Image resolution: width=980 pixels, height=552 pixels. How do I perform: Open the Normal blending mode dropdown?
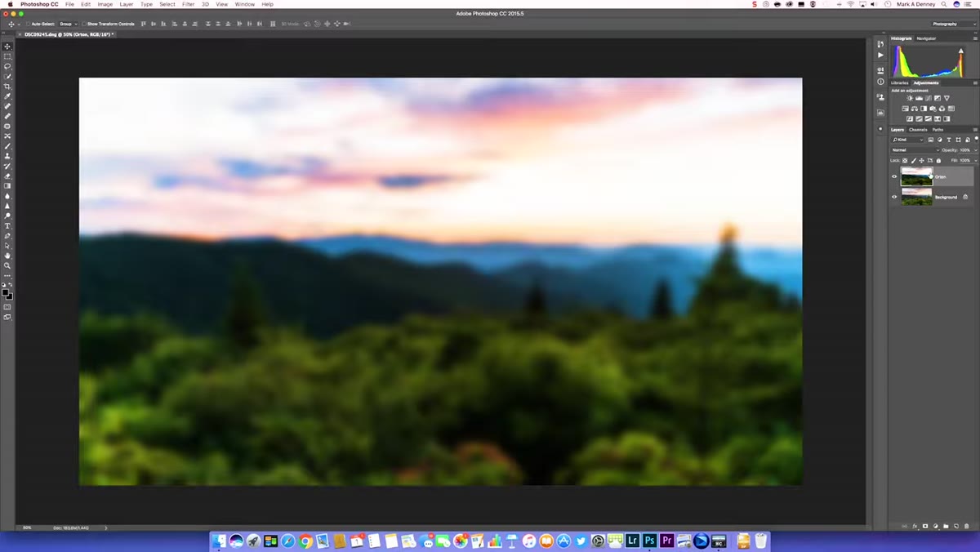point(915,149)
